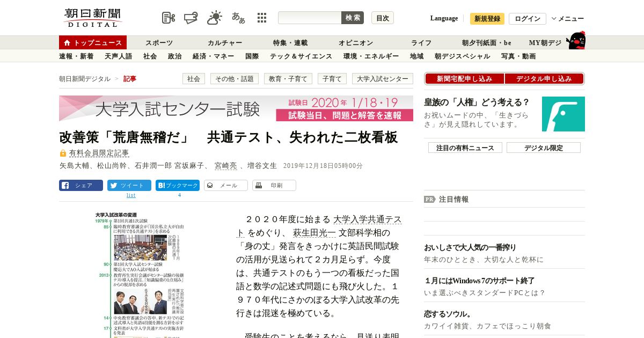Change text size with the あぁ icon
The image size is (644, 338).
238,18
